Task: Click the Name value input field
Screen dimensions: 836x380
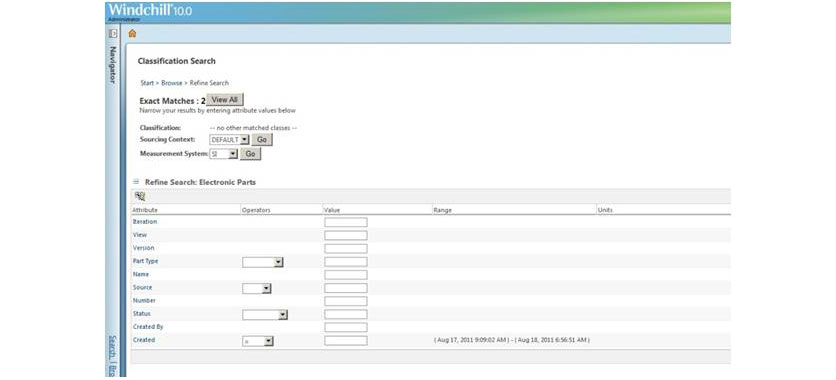Action: 345,275
